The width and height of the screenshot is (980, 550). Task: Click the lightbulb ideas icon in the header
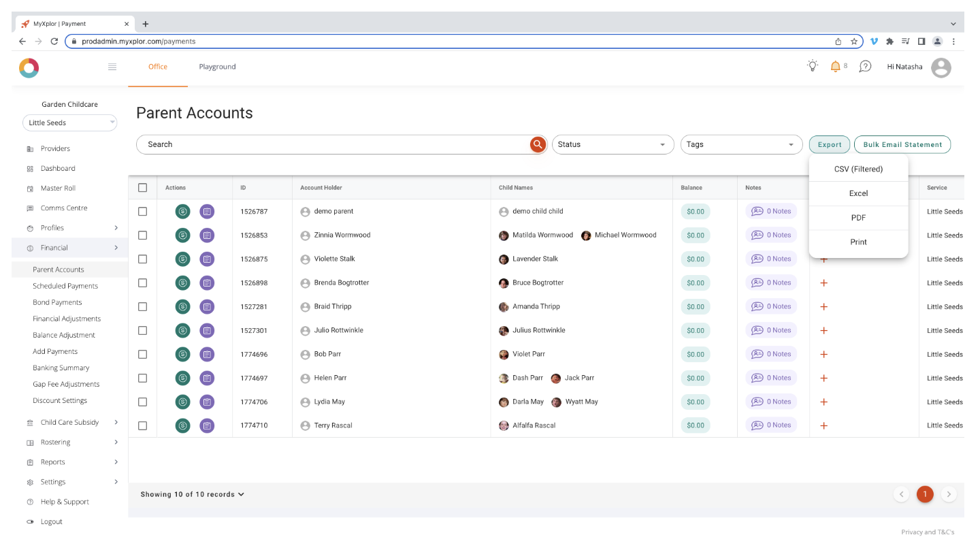811,66
